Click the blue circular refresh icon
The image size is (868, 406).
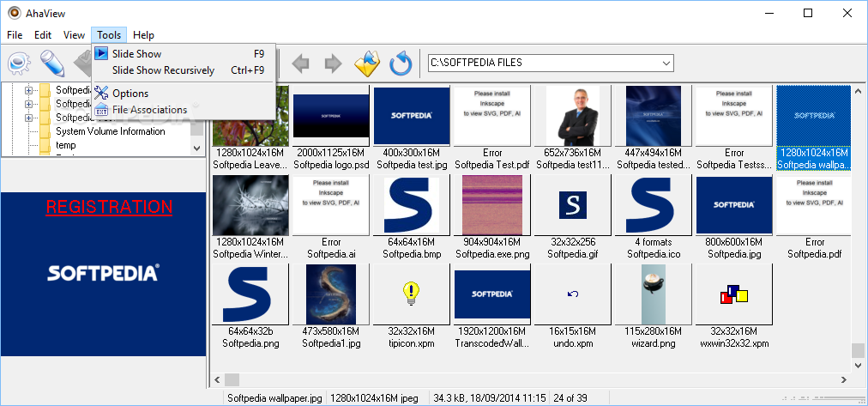401,64
